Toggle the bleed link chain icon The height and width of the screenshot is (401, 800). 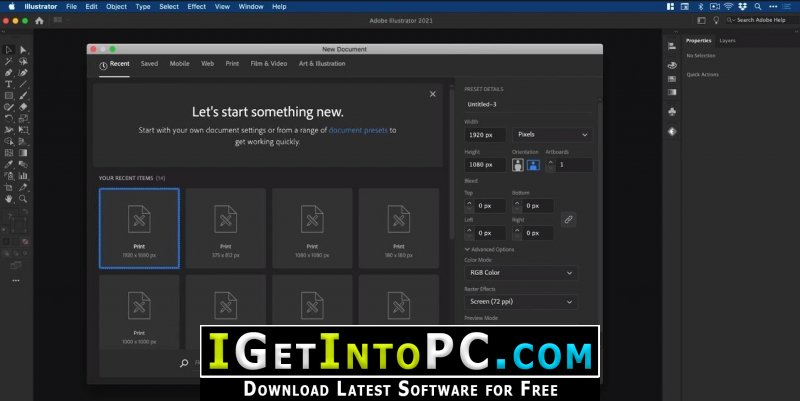(568, 219)
